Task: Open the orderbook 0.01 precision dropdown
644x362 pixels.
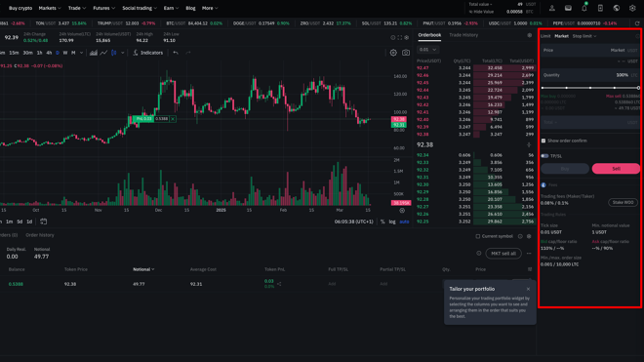Action: coord(427,50)
